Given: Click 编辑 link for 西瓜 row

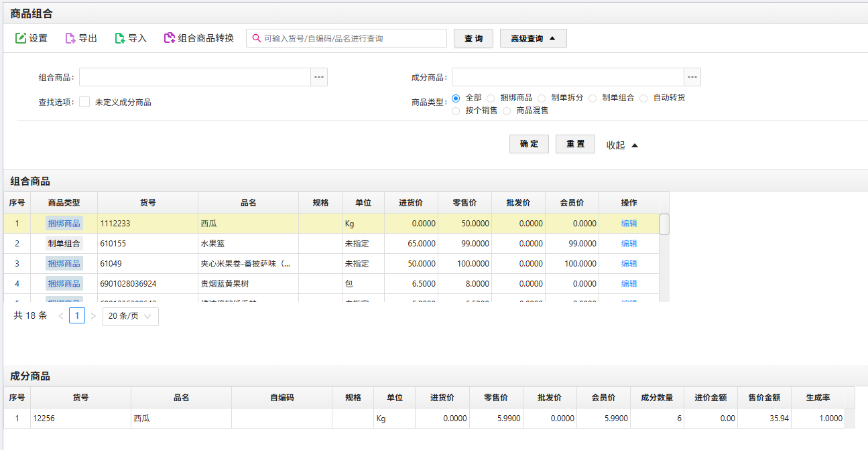Looking at the screenshot, I should click(x=629, y=224).
